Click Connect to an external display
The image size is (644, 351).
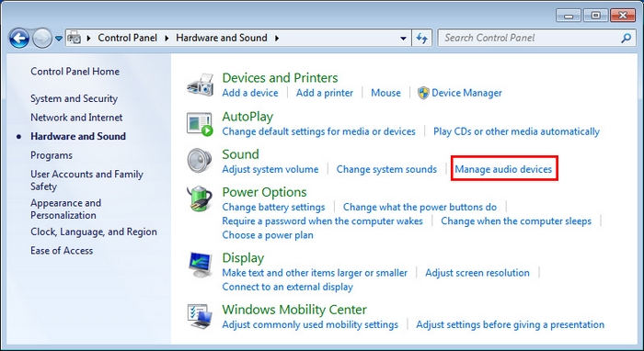[x=287, y=287]
